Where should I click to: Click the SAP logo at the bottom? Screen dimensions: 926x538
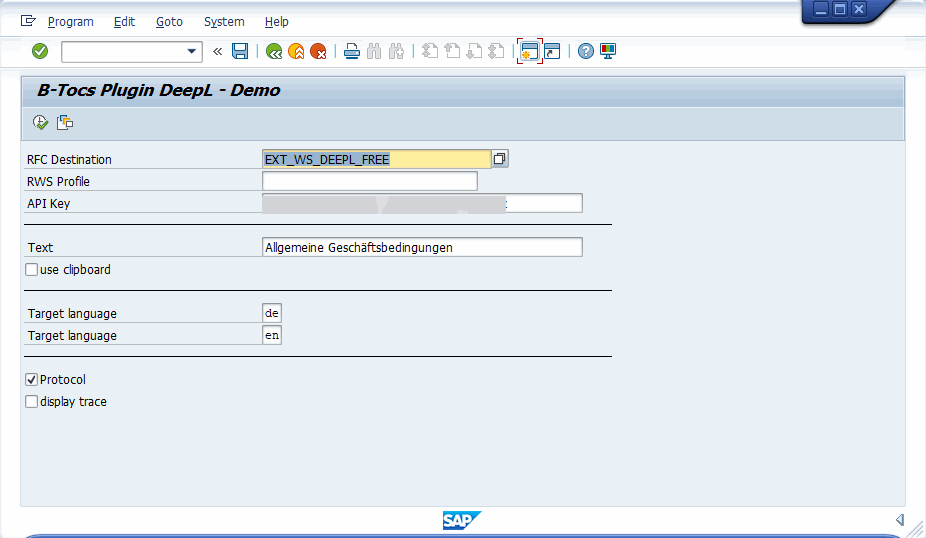pos(461,520)
